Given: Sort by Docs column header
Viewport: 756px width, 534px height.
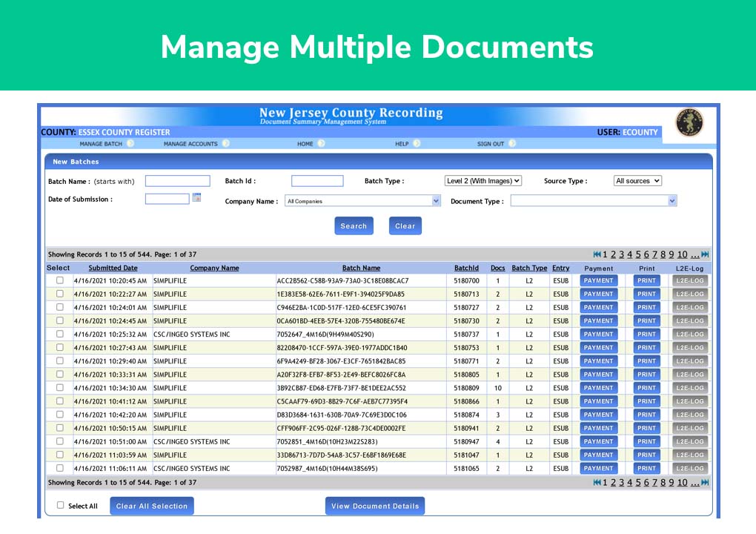Looking at the screenshot, I should pos(497,268).
